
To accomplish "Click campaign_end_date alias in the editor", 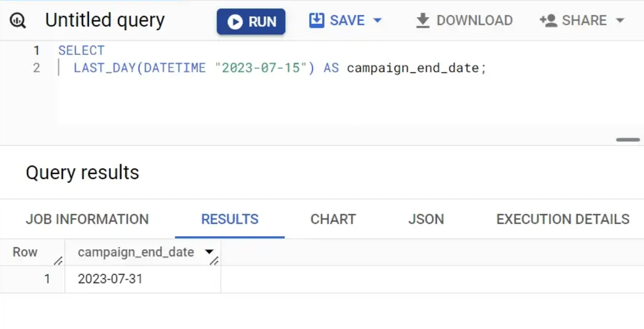I will [413, 68].
